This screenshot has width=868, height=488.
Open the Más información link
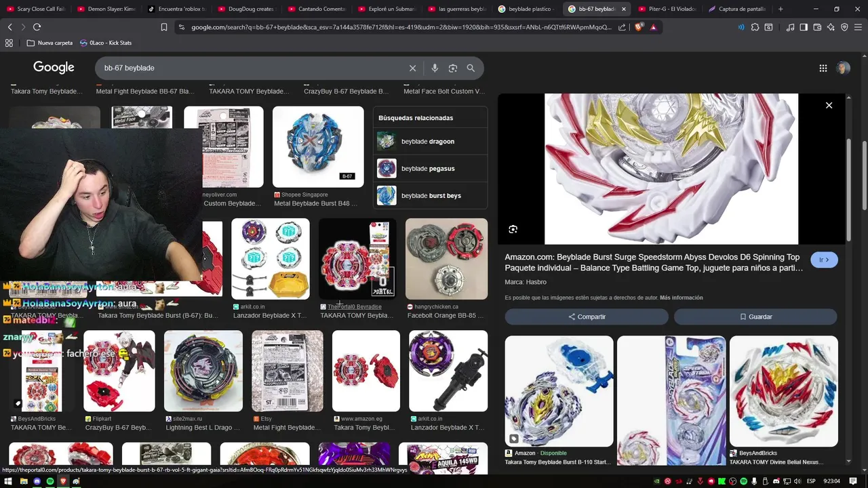[x=681, y=298]
